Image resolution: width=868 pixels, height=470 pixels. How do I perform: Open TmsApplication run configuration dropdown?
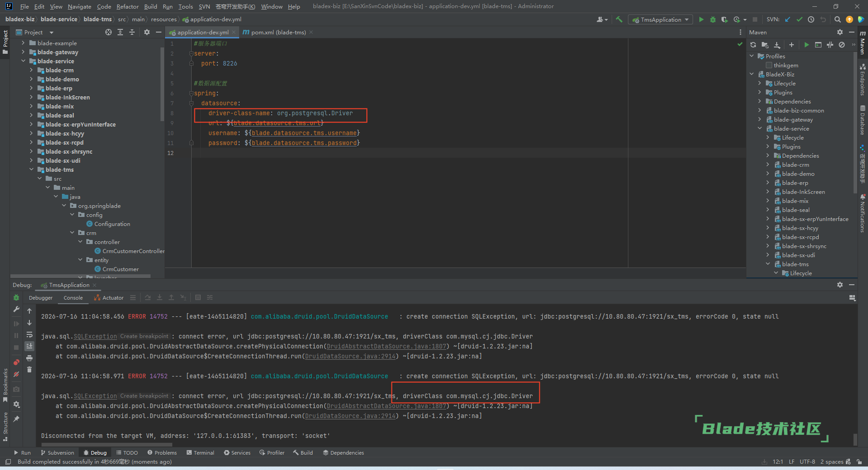660,19
